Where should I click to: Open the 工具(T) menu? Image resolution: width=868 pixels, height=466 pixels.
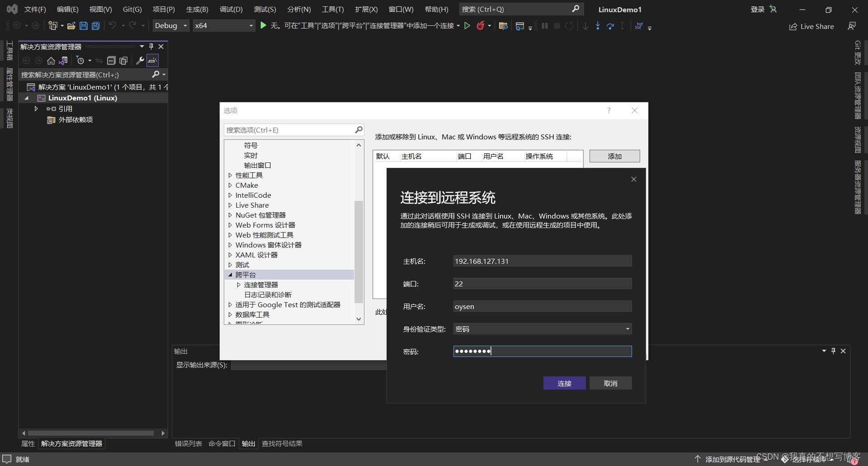[333, 9]
